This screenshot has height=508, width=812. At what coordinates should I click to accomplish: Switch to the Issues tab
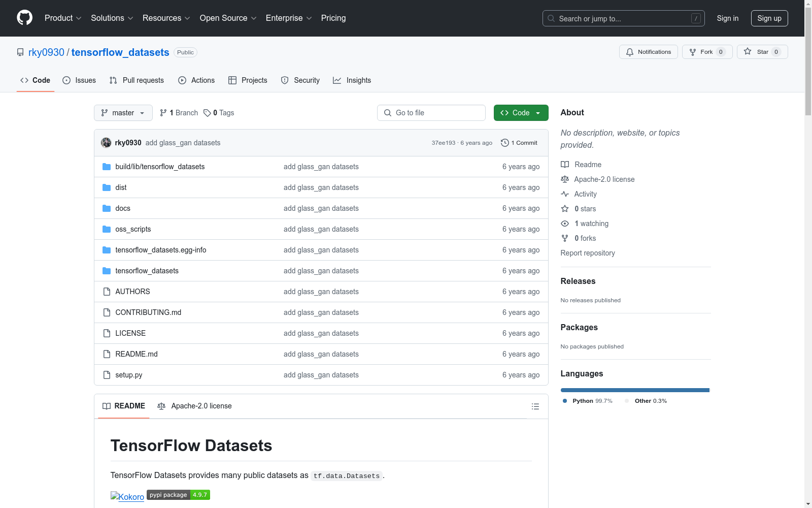(x=79, y=80)
